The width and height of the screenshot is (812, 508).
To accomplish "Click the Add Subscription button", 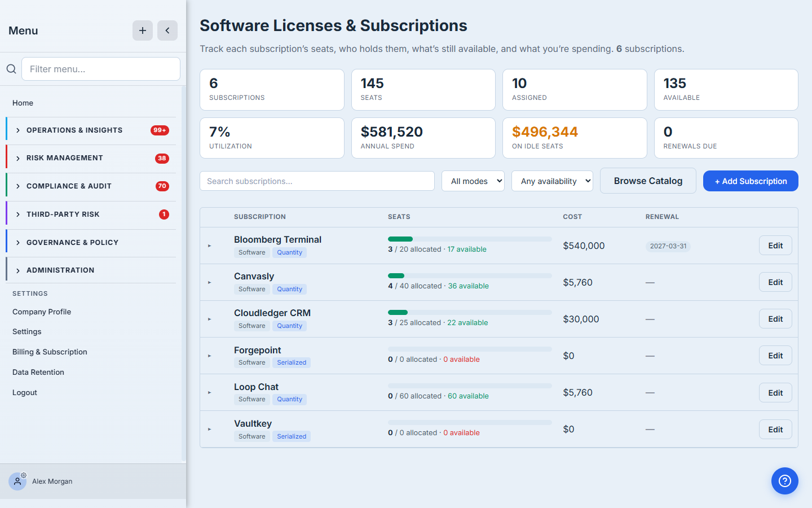I will click(x=751, y=181).
